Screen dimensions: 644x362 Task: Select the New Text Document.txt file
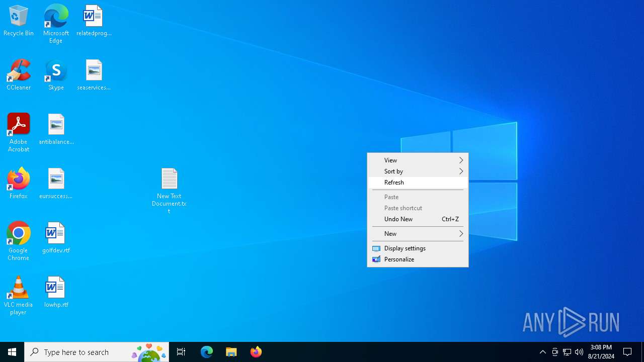169,191
